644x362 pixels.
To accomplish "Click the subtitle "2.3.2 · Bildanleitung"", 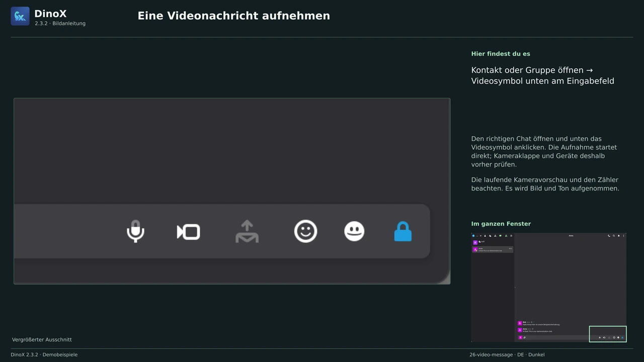I will click(60, 24).
